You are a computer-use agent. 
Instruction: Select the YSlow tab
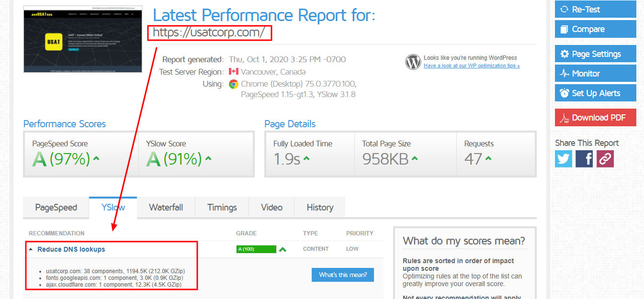point(113,207)
